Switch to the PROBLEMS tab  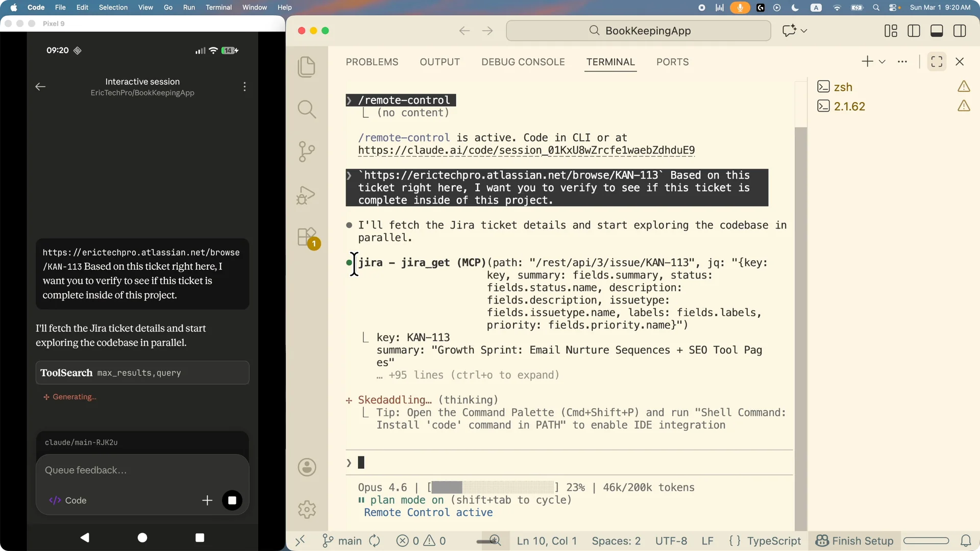pyautogui.click(x=372, y=62)
